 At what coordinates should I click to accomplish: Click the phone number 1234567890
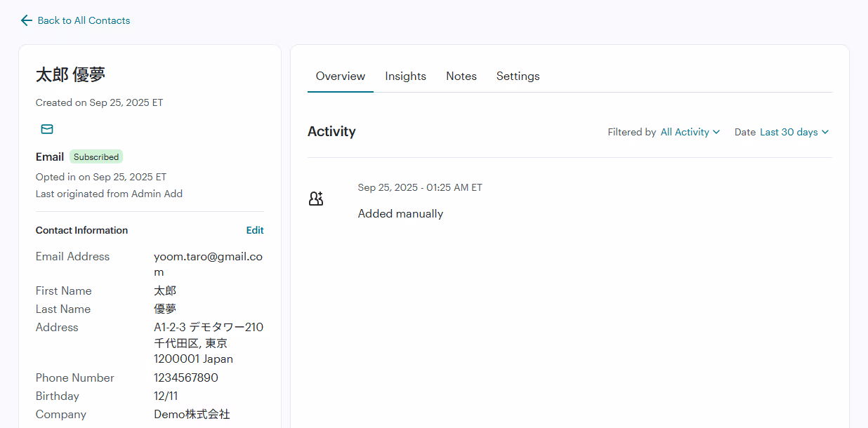click(186, 377)
